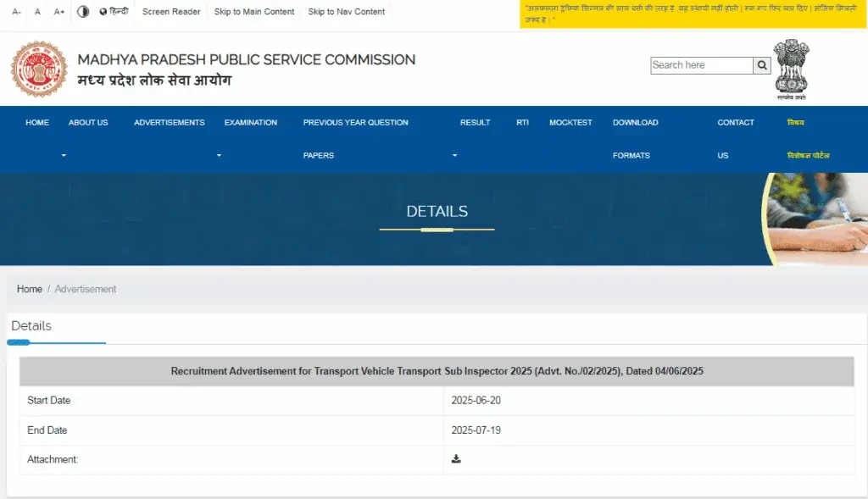The image size is (868, 499).
Task: Click the Attachment label
Action: pos(53,459)
